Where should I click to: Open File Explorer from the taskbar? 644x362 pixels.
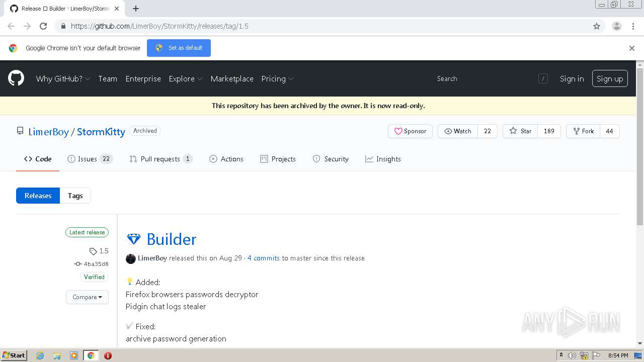click(57, 355)
